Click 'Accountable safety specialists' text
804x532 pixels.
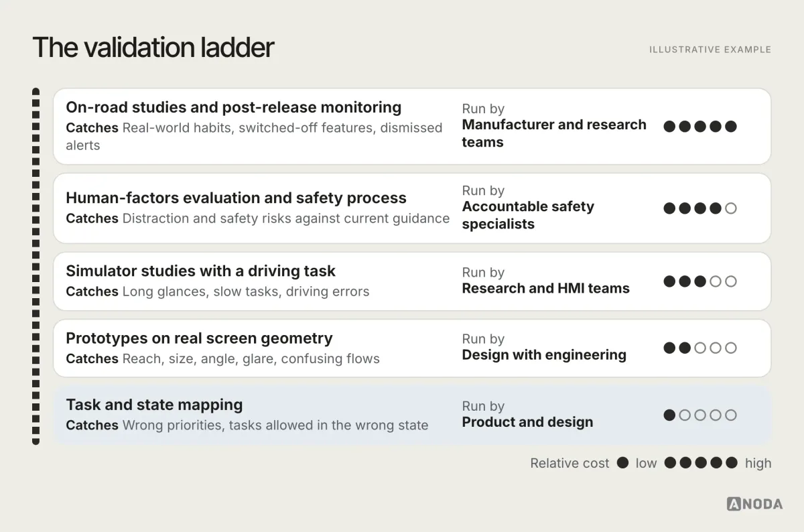pyautogui.click(x=528, y=214)
